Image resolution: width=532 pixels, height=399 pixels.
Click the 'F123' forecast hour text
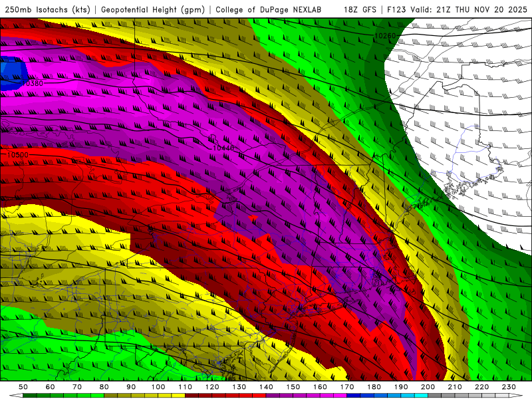[x=396, y=9]
